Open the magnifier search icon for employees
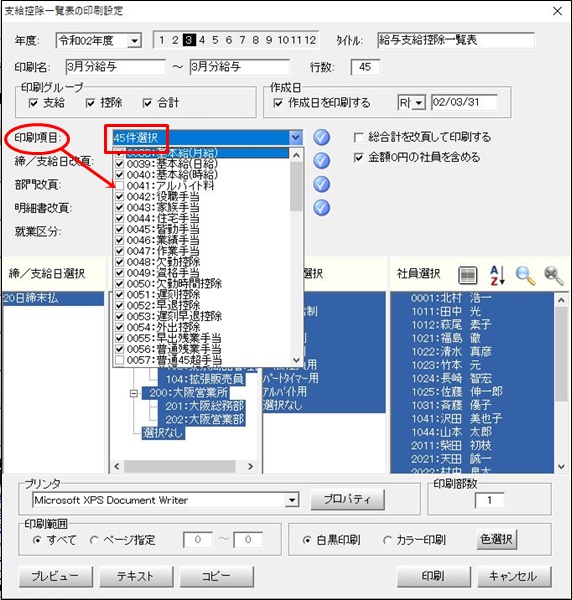572x600 pixels. [525, 276]
